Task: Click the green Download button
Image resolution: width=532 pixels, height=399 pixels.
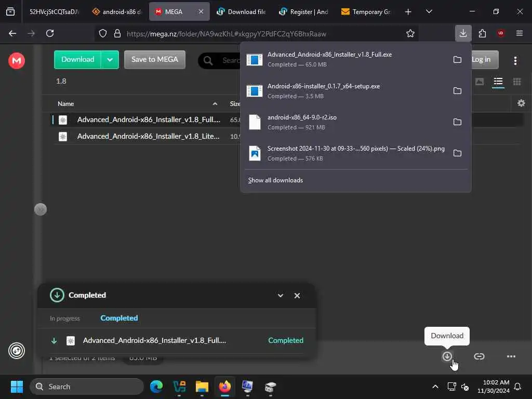Action: (78, 59)
